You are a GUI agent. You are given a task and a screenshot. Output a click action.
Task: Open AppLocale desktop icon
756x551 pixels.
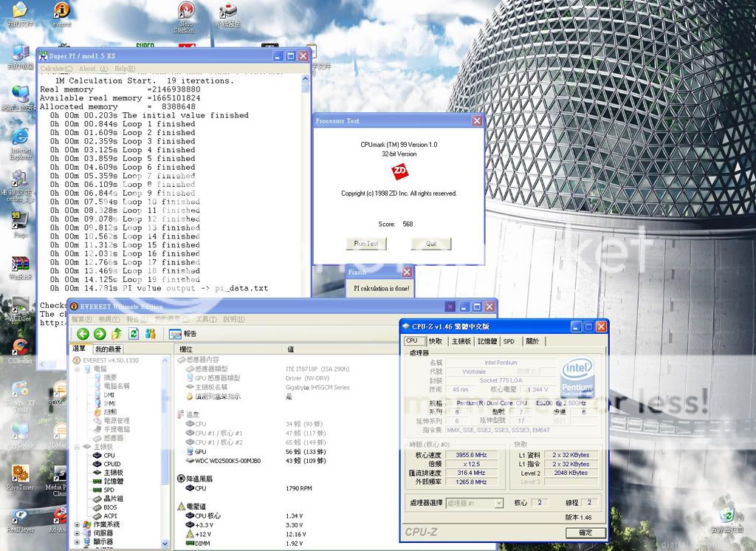pos(20,434)
